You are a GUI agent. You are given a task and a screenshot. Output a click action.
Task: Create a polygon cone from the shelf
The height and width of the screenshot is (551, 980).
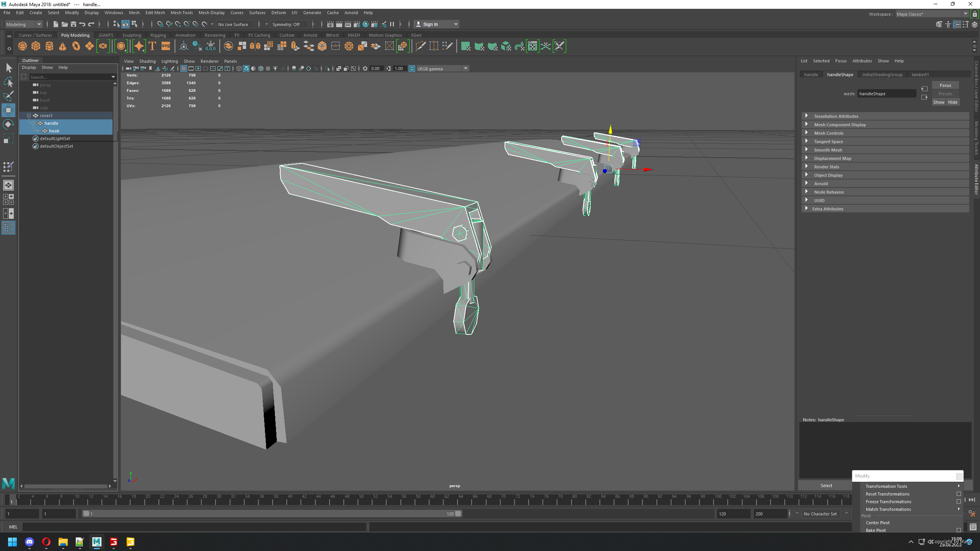pyautogui.click(x=63, y=46)
